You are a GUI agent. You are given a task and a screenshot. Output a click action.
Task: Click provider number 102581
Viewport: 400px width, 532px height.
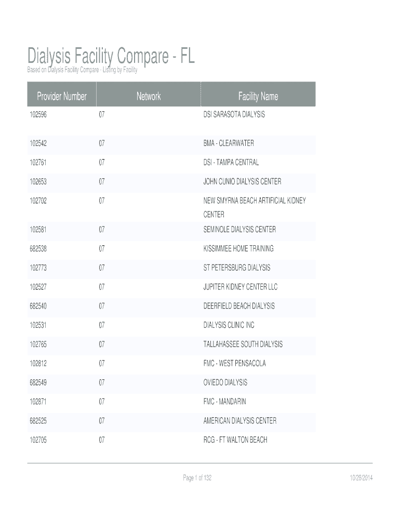coord(38,229)
